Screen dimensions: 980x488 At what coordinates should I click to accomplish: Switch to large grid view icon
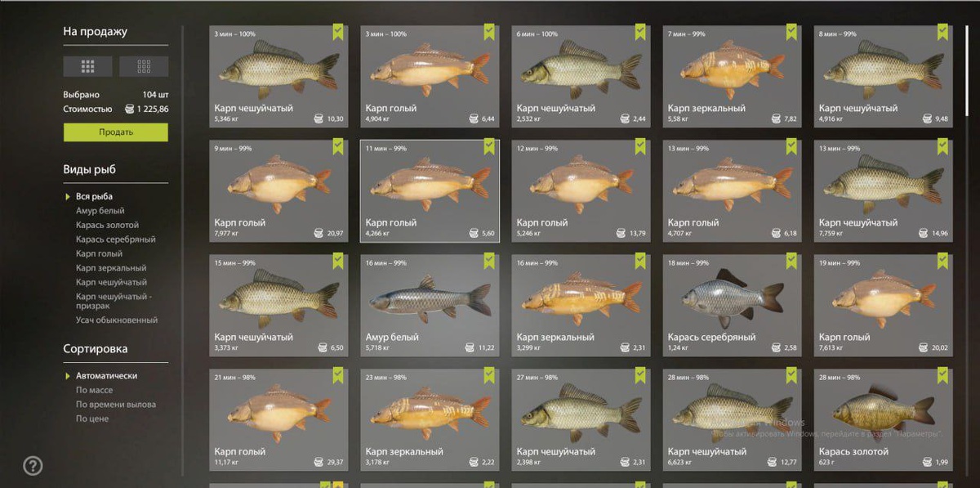(x=88, y=66)
